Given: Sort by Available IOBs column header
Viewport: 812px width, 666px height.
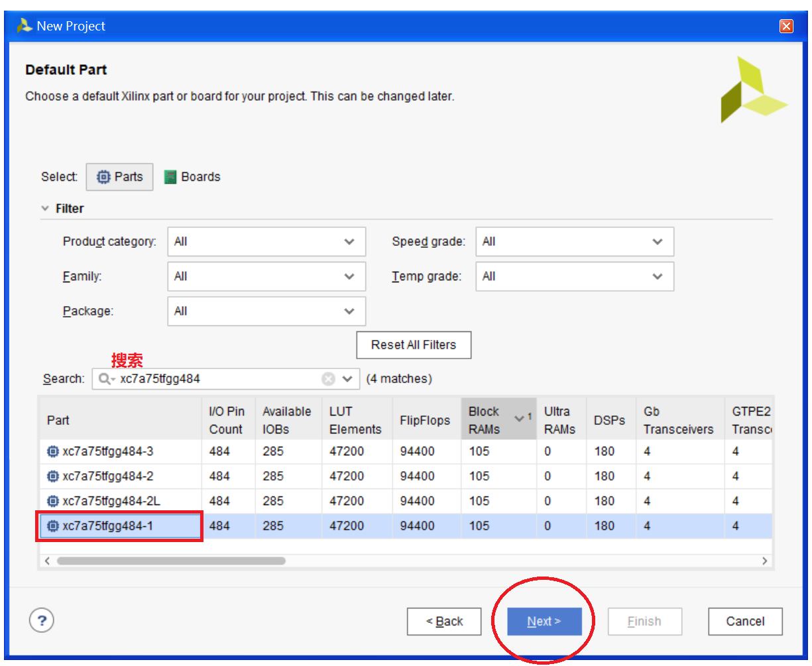Looking at the screenshot, I should pyautogui.click(x=288, y=420).
